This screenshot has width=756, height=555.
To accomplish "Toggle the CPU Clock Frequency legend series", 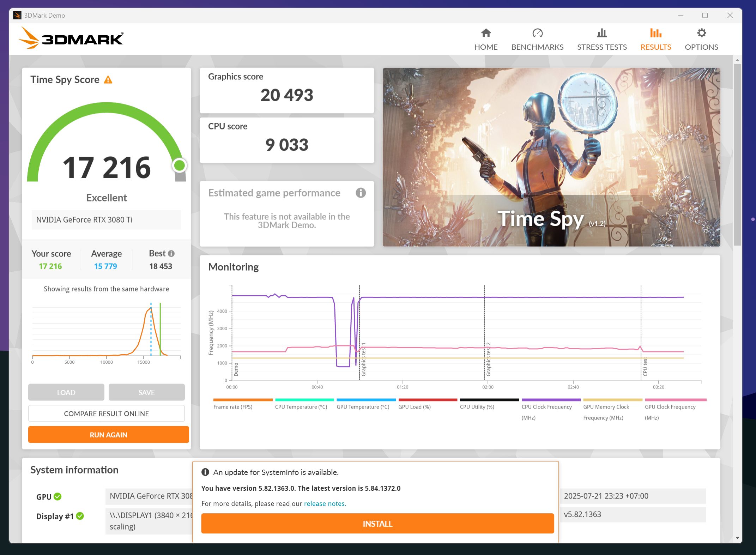I will [546, 407].
